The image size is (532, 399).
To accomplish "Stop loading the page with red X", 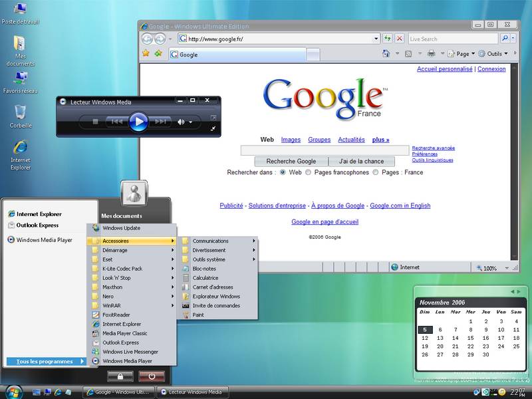I will [400, 39].
